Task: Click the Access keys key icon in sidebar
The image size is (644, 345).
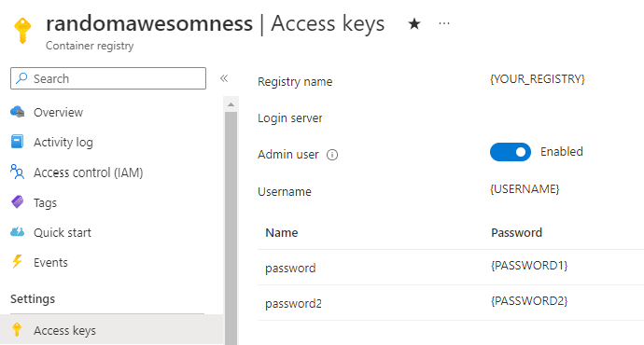Action: point(17,330)
